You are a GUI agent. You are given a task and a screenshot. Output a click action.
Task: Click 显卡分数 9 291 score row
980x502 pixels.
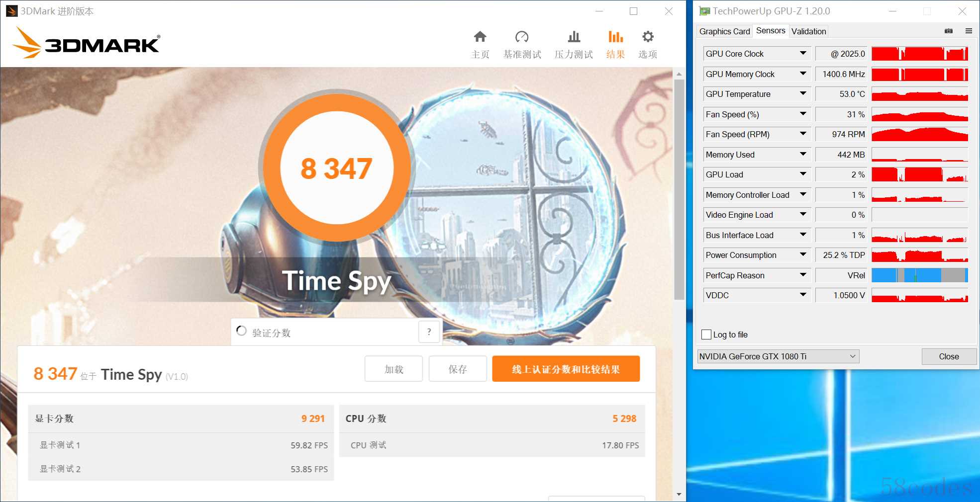(x=181, y=418)
